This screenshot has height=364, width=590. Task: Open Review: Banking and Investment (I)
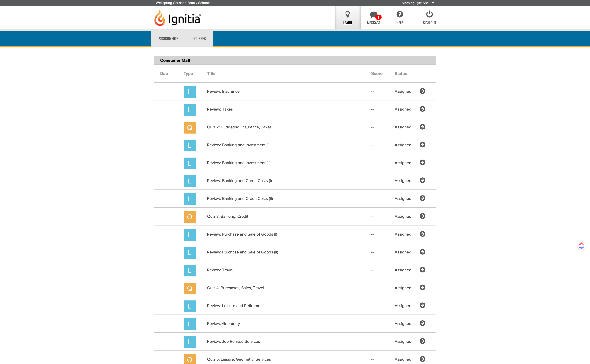[238, 145]
